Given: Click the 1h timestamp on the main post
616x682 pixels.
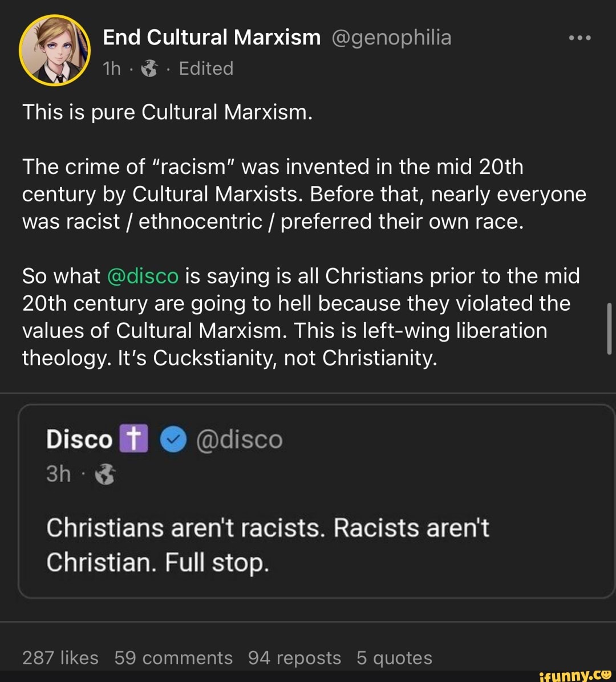Looking at the screenshot, I should pos(111,68).
